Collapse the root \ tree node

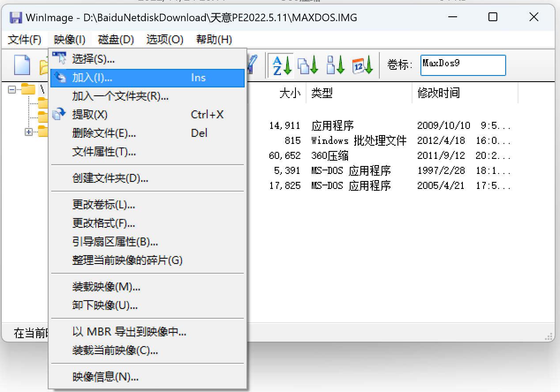[x=12, y=89]
